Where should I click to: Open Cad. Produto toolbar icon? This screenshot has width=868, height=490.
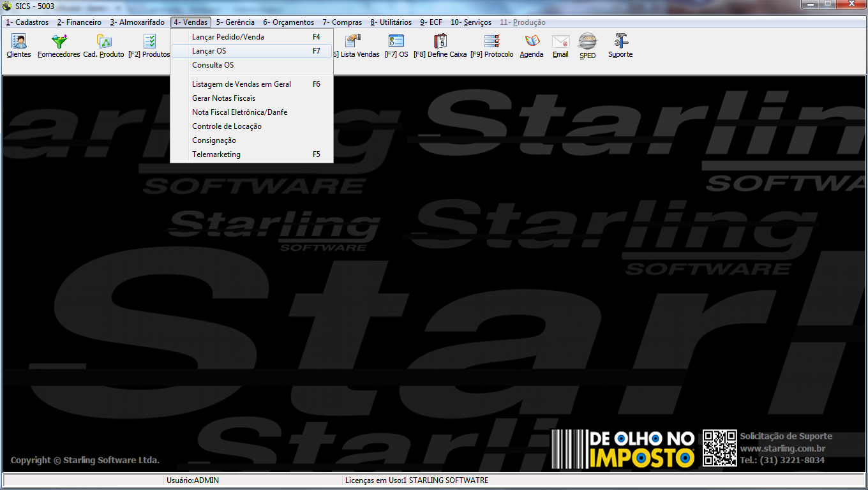[104, 47]
